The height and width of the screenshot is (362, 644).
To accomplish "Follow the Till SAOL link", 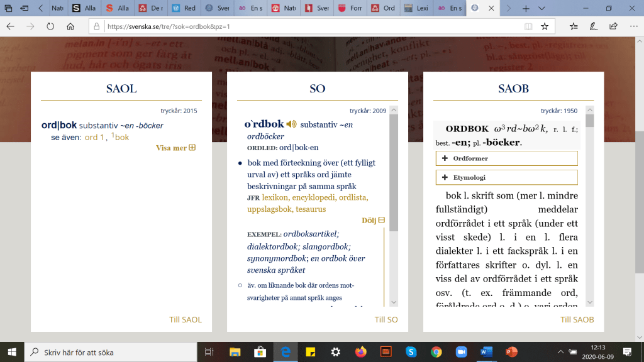I will (185, 319).
